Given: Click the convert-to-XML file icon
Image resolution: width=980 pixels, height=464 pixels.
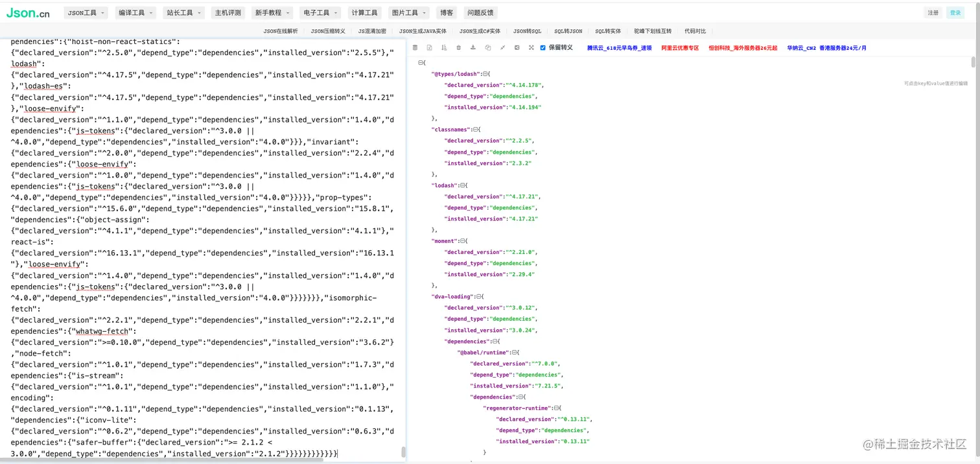Looking at the screenshot, I should 429,47.
